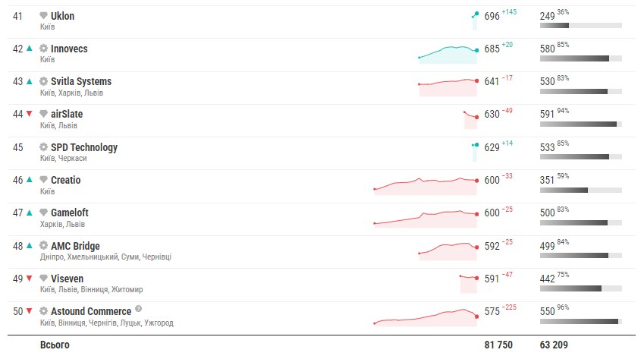The width and height of the screenshot is (644, 356).
Task: Click the diamond icon next to Creatio
Action: tap(43, 180)
